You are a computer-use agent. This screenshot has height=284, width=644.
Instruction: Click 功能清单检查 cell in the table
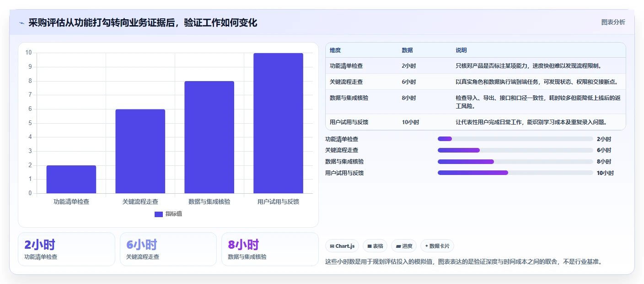tap(346, 66)
